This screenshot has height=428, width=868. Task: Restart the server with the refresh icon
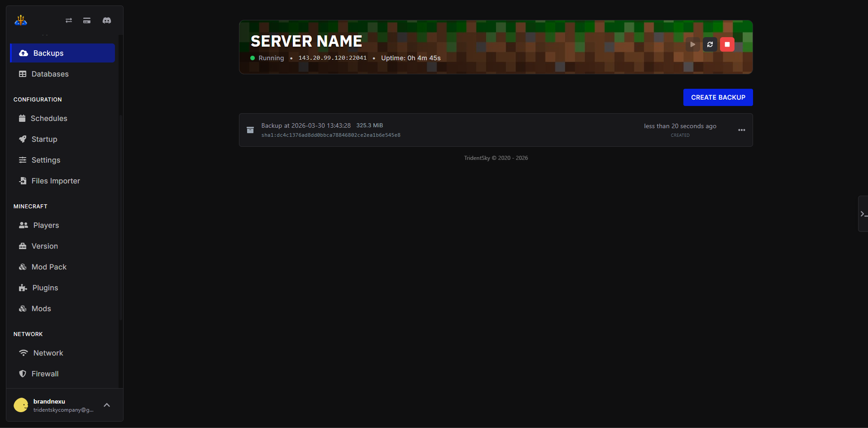point(710,44)
